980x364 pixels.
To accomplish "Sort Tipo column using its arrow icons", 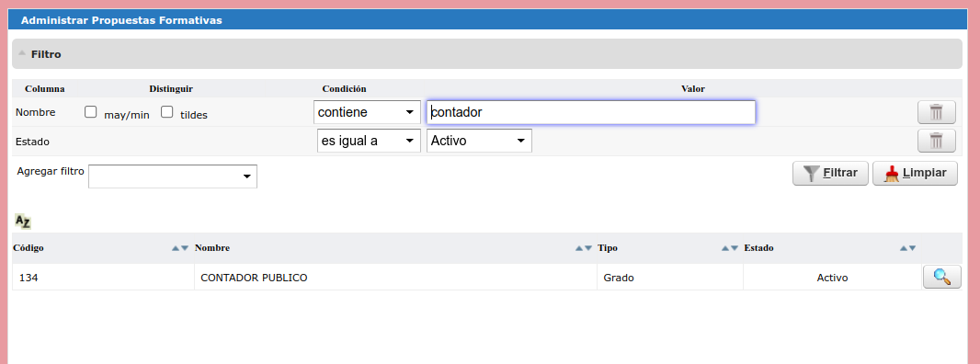I will pos(729,248).
